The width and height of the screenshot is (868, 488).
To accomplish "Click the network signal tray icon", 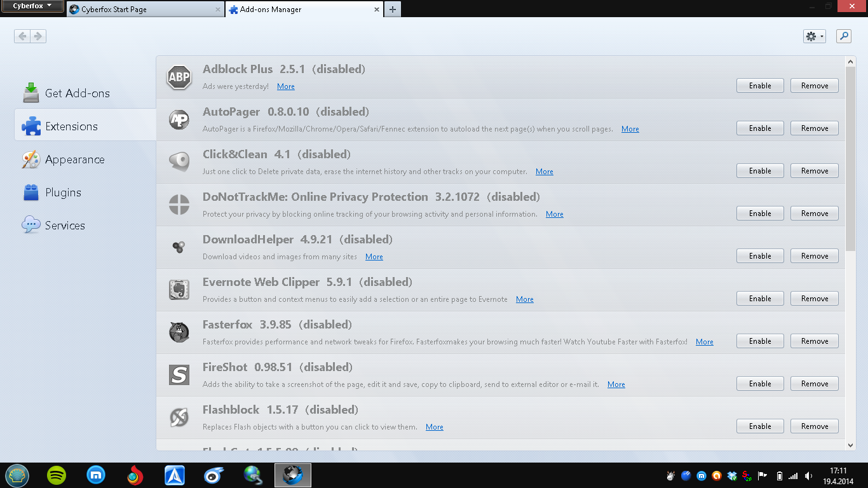I will tap(793, 475).
